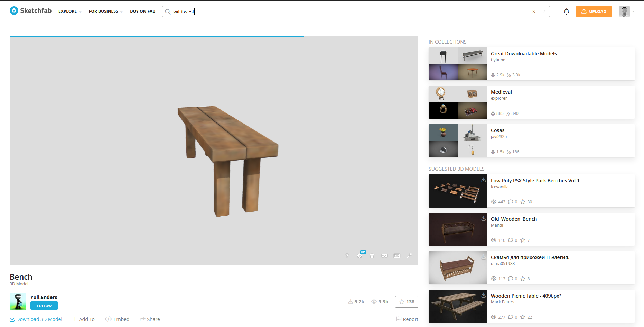This screenshot has height=327, width=644.
Task: Clear the search field with the X
Action: click(534, 12)
